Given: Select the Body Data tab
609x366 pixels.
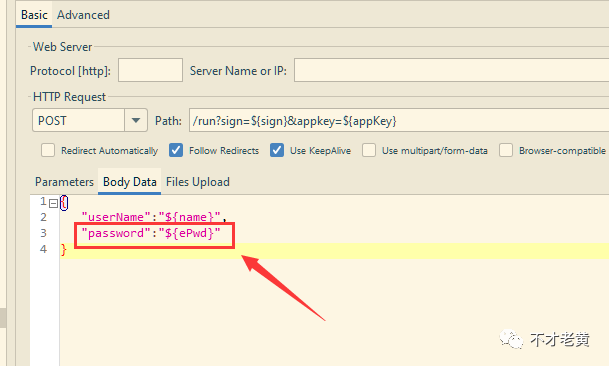Looking at the screenshot, I should coord(130,182).
